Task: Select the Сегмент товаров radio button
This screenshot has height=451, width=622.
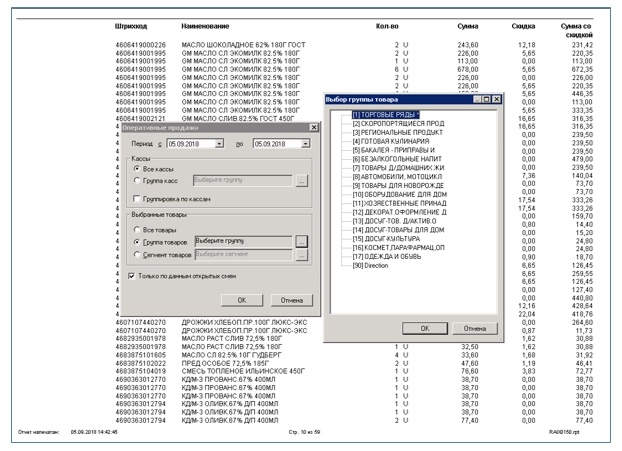Action: click(x=137, y=255)
